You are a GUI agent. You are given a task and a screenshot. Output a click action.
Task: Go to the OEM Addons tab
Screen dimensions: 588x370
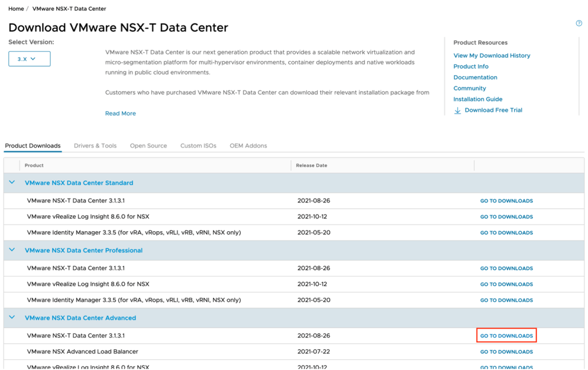(248, 146)
